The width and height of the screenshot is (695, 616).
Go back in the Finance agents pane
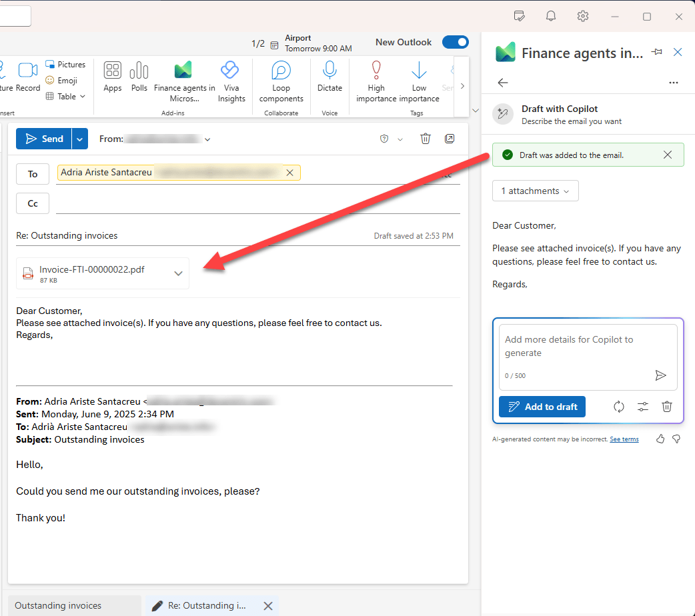(x=503, y=83)
